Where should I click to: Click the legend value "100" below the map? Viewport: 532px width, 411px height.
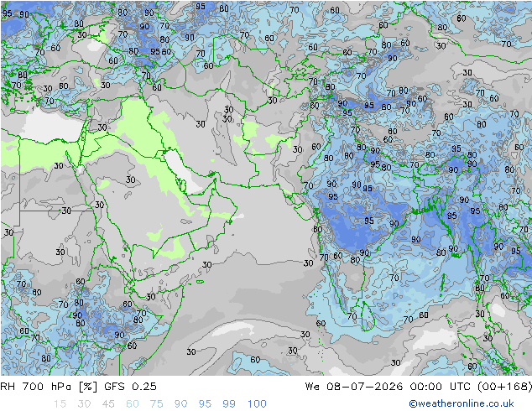(257, 404)
